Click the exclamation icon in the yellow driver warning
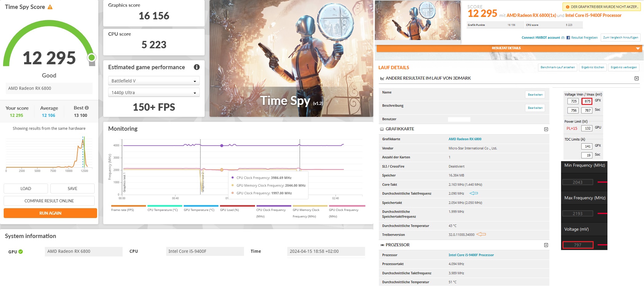Viewport: 644px width, 286px height. point(567,7)
